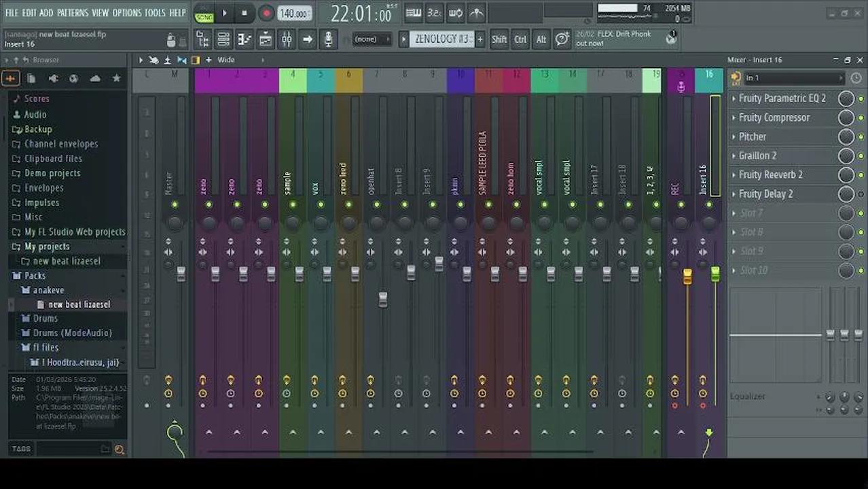This screenshot has height=489, width=868.
Task: Click the Ctrl modifier button
Action: (x=520, y=39)
